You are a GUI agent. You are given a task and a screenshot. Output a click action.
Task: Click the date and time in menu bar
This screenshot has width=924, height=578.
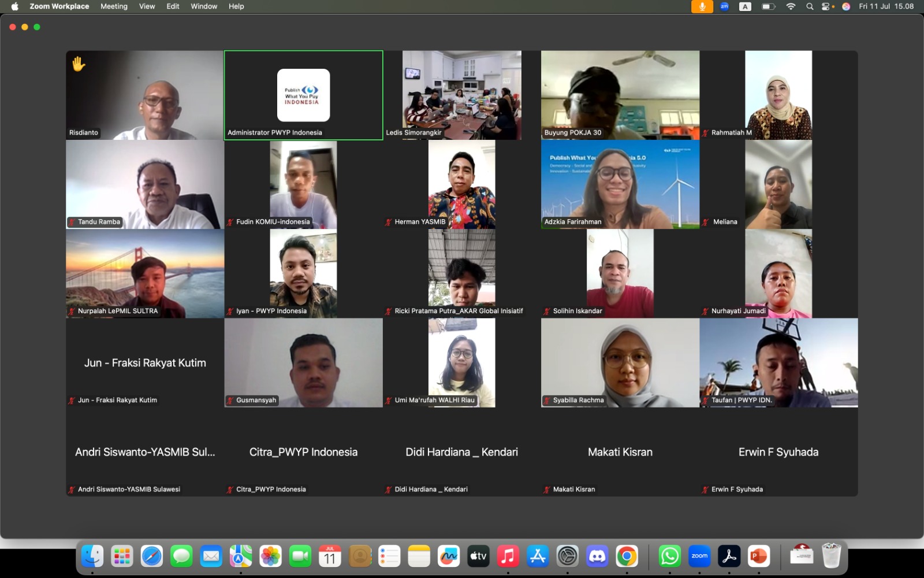click(x=886, y=6)
